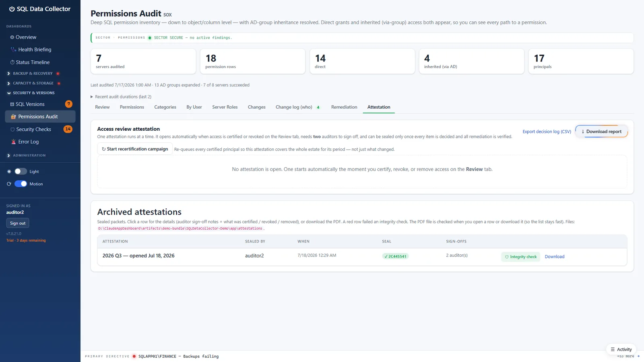Click the SIGN-OFFS column header
This screenshot has width=644, height=362.
point(456,241)
